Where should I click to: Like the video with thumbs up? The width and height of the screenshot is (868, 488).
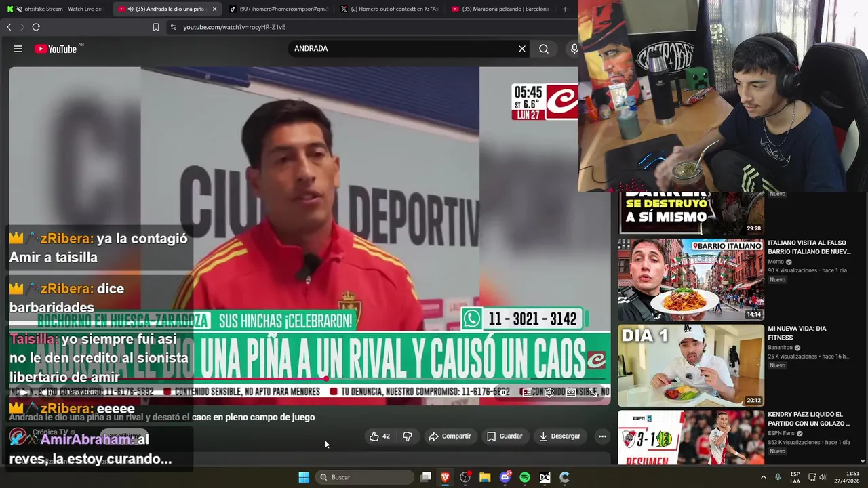click(x=380, y=436)
